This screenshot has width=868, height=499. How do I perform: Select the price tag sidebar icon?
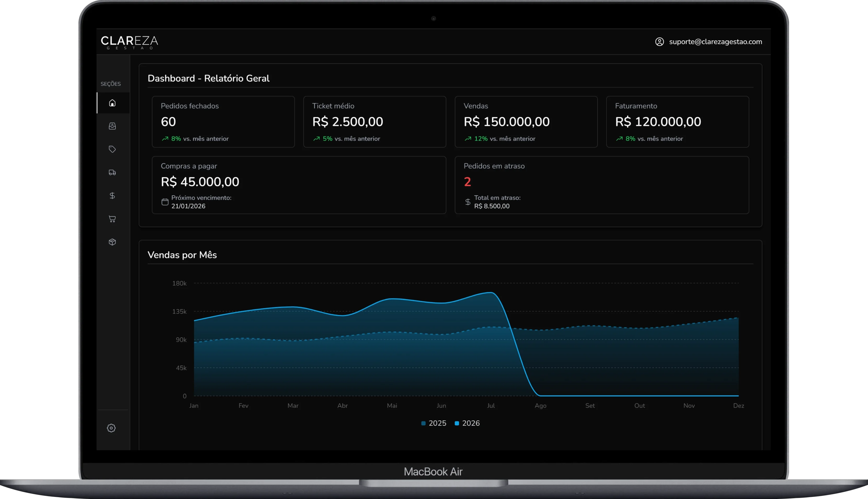tap(112, 149)
